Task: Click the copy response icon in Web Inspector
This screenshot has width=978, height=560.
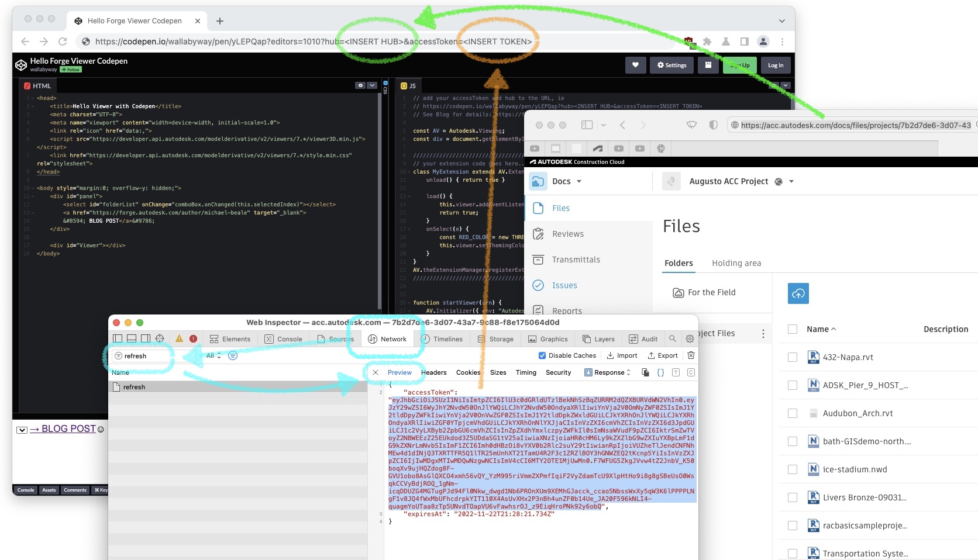Action: (x=645, y=372)
